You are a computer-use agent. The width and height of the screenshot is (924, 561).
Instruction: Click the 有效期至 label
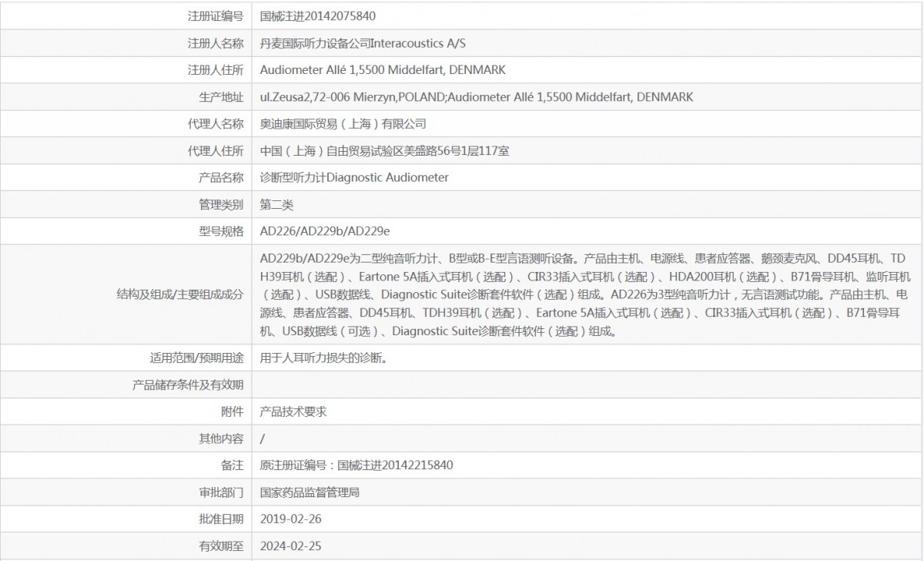click(221, 546)
